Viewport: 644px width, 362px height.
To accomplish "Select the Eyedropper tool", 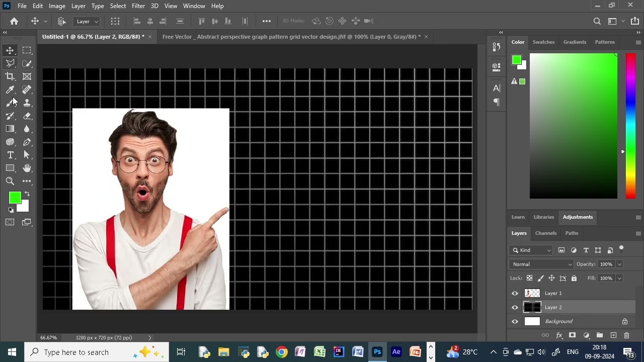I will tap(10, 89).
